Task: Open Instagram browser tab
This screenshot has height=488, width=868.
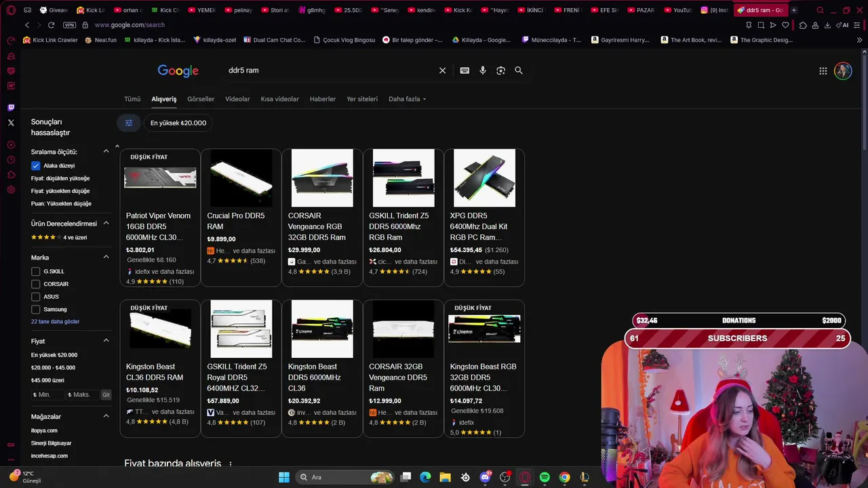Action: click(715, 10)
